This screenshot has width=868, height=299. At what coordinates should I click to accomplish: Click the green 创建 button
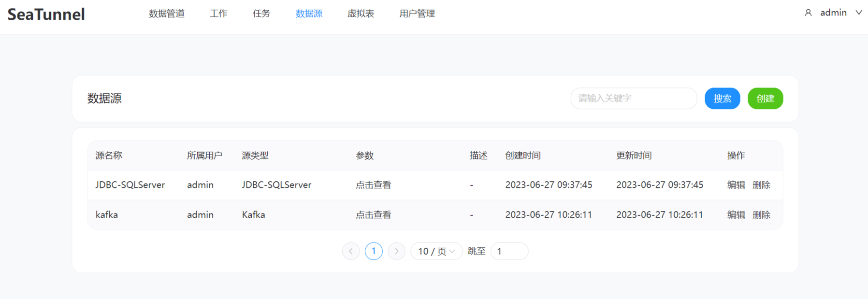765,99
